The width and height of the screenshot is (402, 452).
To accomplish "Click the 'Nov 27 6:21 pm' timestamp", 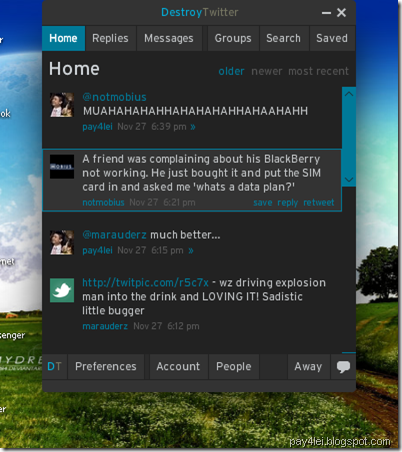I will pyautogui.click(x=162, y=202).
